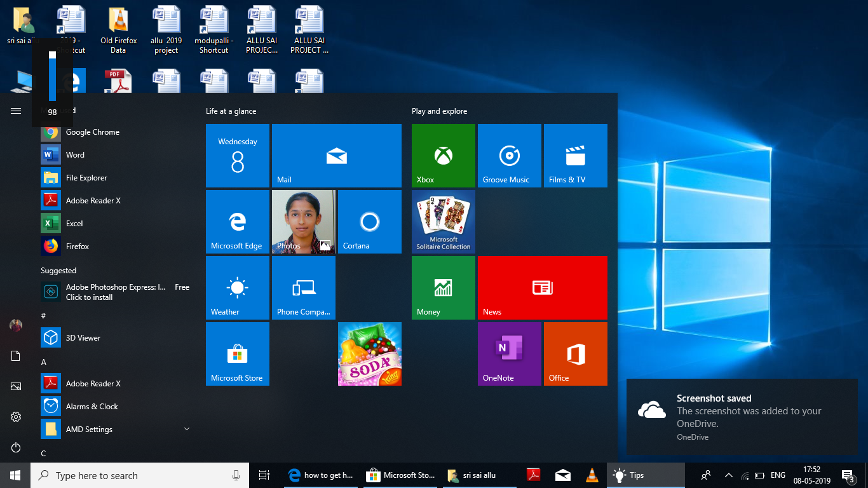
Task: Open Documents from Start side rail
Action: coord(16,356)
